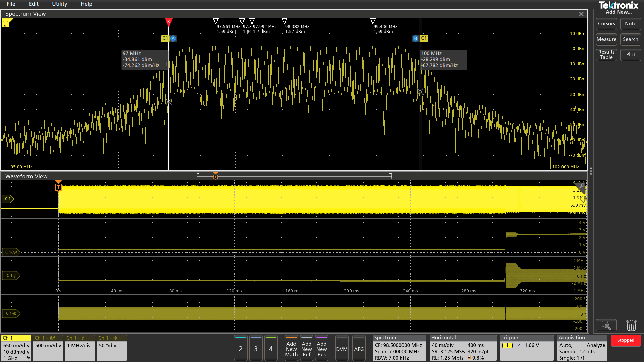Click the C1-f frequency waveform handle
Viewport: 644px width, 362px height.
tap(11, 276)
